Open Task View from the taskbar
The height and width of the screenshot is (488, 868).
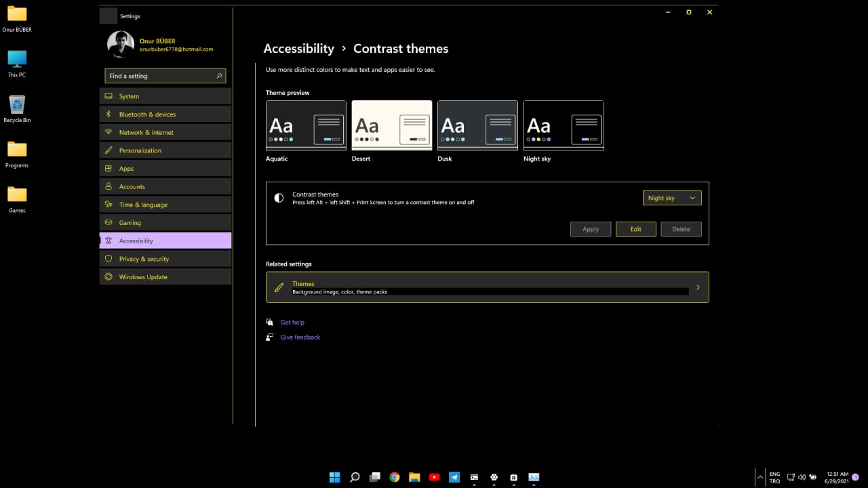[x=374, y=477]
